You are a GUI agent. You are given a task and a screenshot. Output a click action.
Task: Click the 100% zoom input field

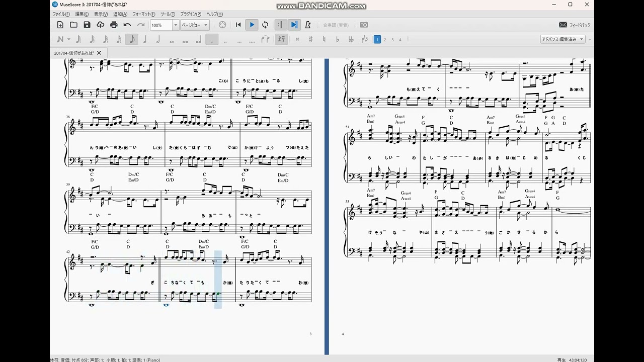(x=161, y=25)
